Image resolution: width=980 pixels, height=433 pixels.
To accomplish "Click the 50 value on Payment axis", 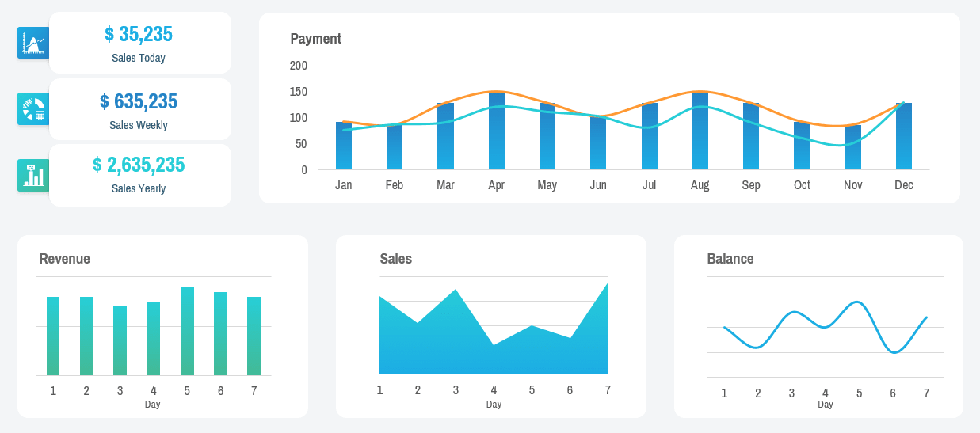I will (301, 143).
